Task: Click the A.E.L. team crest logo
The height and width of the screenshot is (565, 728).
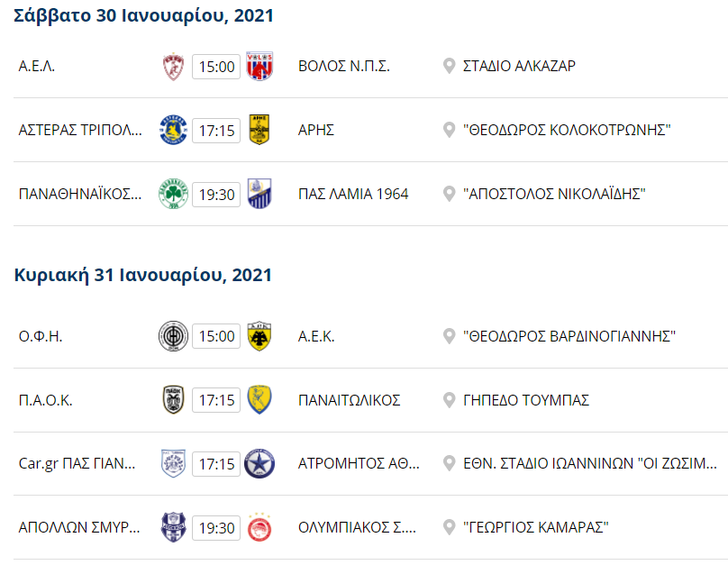Action: 172,67
